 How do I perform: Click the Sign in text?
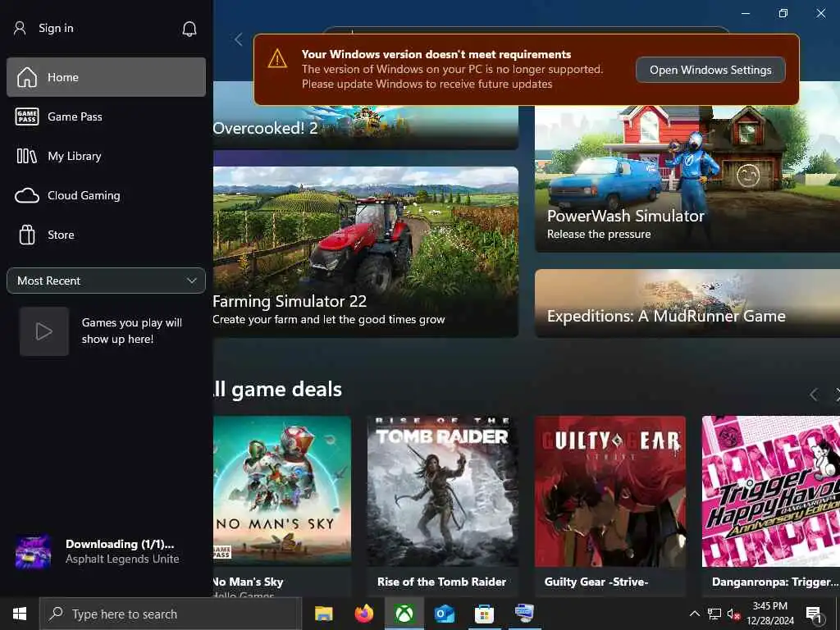(57, 28)
